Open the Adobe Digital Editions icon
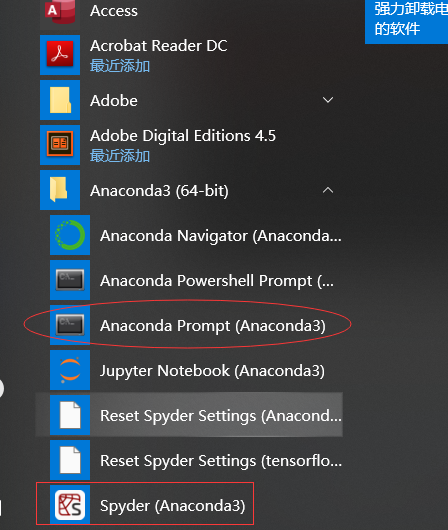 [60, 145]
